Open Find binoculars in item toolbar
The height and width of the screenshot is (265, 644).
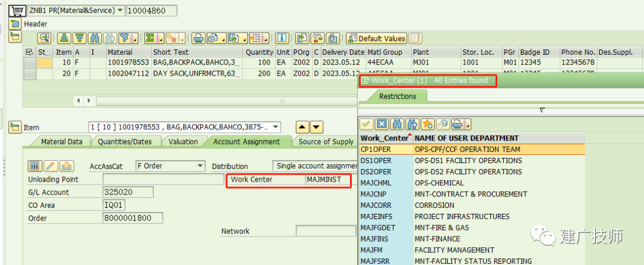[x=95, y=38]
